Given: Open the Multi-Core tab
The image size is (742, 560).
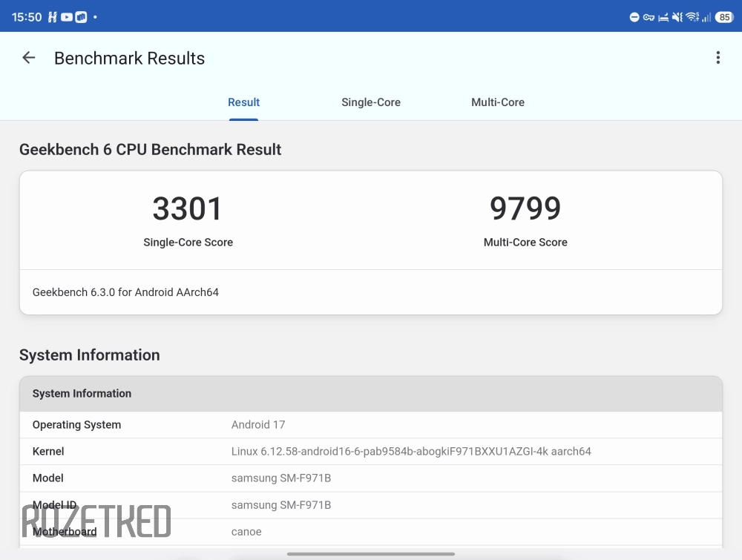Looking at the screenshot, I should [x=498, y=102].
